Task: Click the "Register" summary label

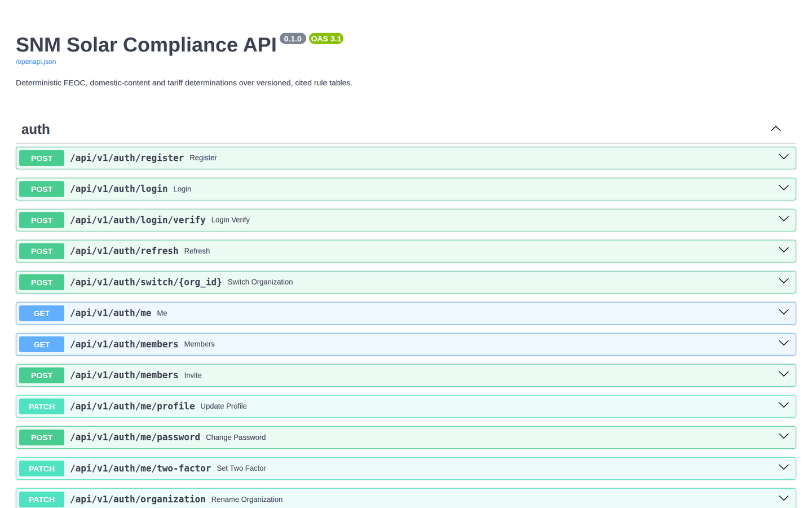Action: (203, 158)
